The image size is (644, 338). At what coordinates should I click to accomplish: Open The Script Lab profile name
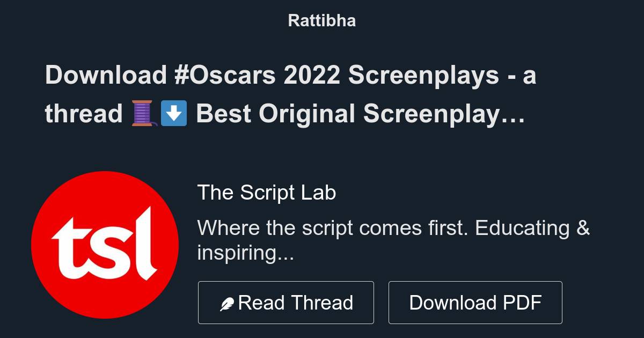coord(267,192)
